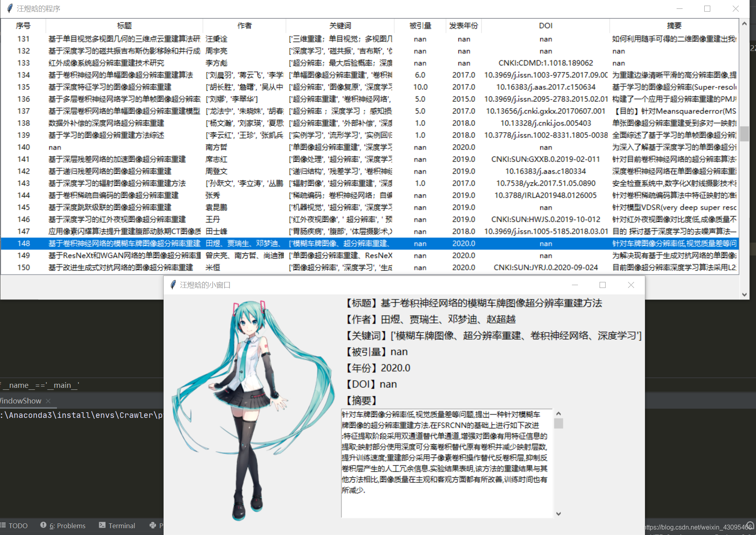Click DOI cell 10.13328/j.cnki.jos.005403
The image size is (756, 535).
click(x=545, y=123)
